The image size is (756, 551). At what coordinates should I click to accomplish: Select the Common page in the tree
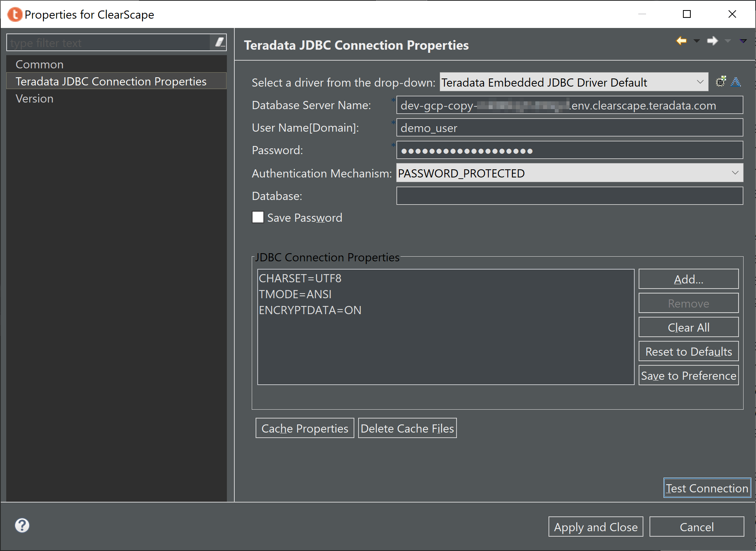click(40, 64)
